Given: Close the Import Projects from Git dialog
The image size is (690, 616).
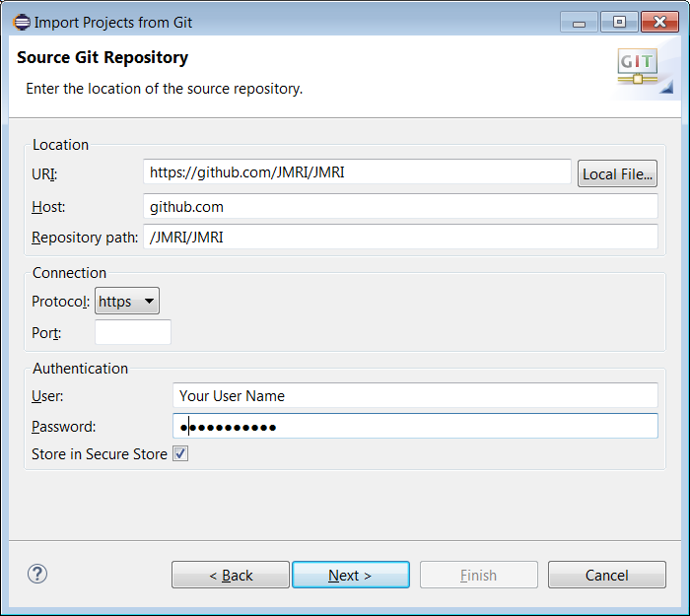Looking at the screenshot, I should pos(658,22).
